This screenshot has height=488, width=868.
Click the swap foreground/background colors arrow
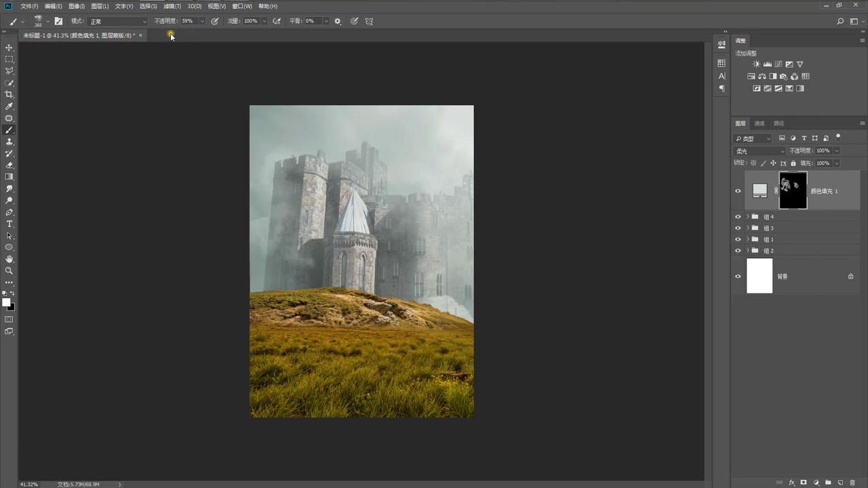(x=13, y=293)
